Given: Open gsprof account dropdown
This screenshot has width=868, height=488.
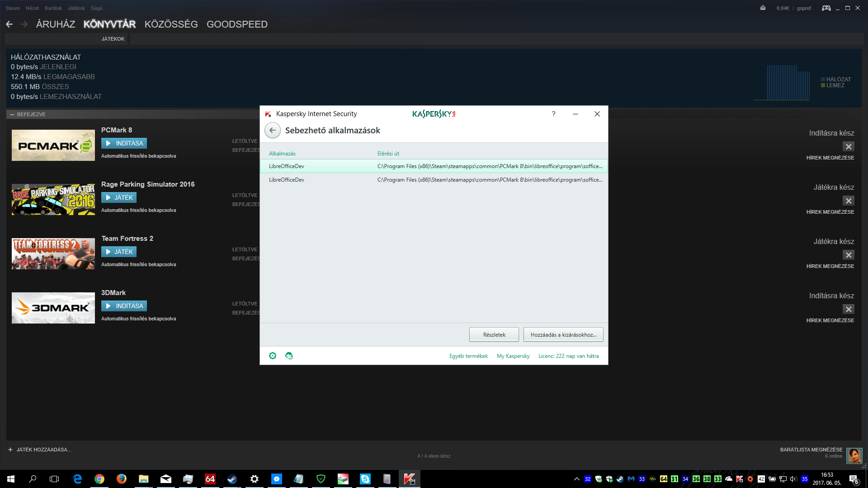Looking at the screenshot, I should pyautogui.click(x=804, y=8).
